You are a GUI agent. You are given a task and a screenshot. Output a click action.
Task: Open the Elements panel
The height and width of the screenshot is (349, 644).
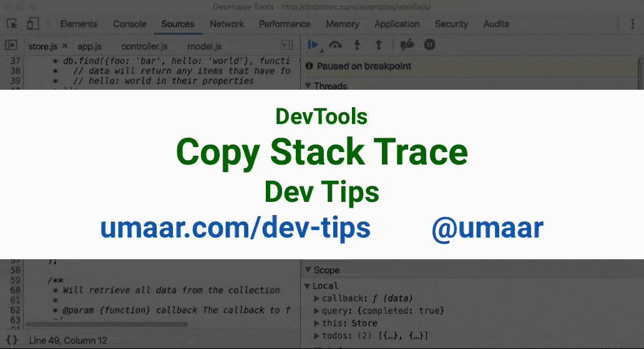click(x=79, y=24)
